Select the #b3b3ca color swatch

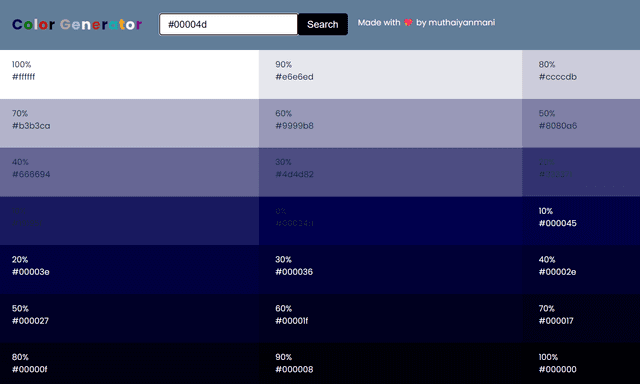click(129, 123)
